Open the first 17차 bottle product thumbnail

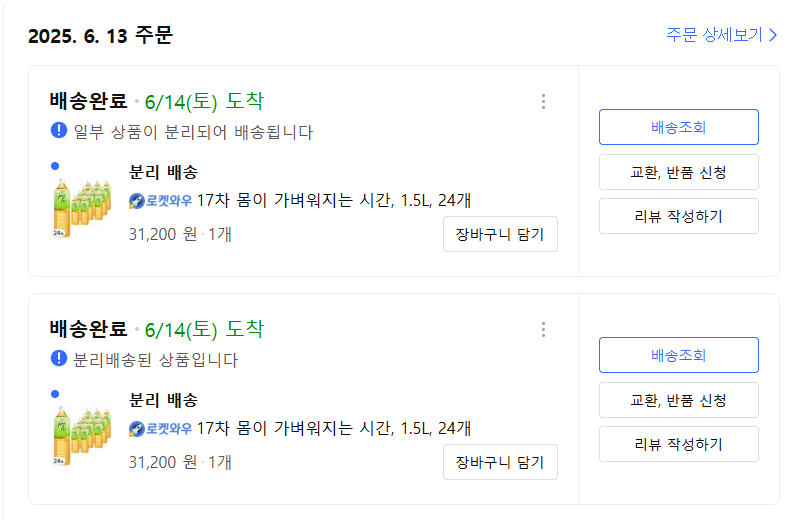tap(82, 207)
